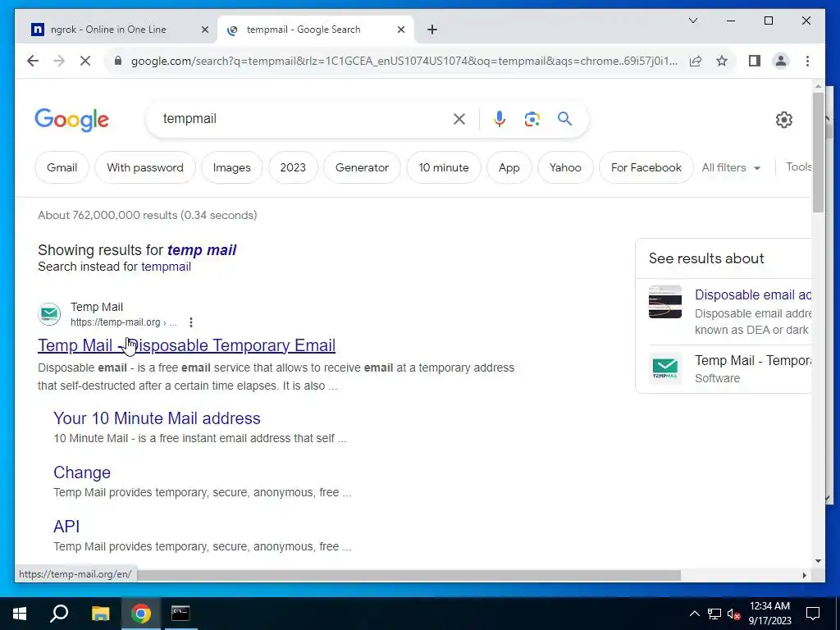Click the Chrome address bar URL
Image resolution: width=840 pixels, height=630 pixels.
(x=404, y=61)
